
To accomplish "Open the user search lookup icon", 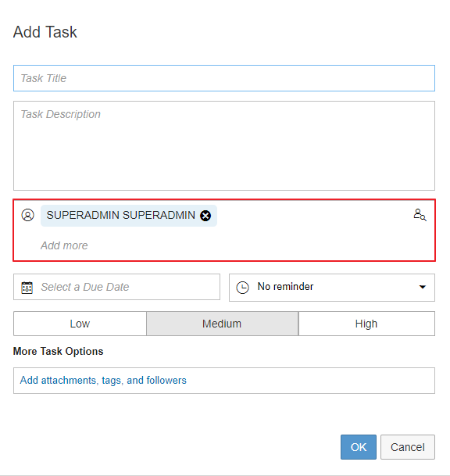I will (x=420, y=215).
